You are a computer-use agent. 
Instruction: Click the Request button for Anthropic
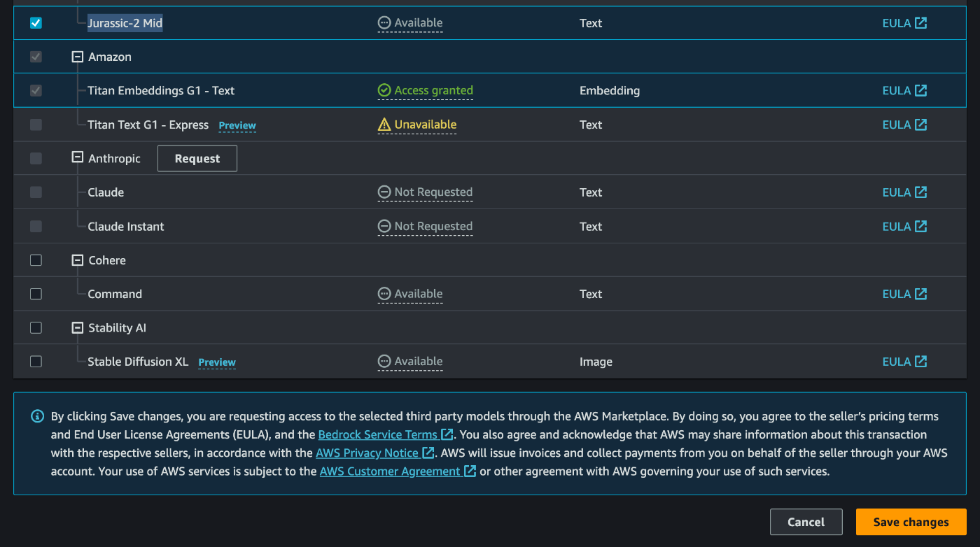click(x=197, y=159)
